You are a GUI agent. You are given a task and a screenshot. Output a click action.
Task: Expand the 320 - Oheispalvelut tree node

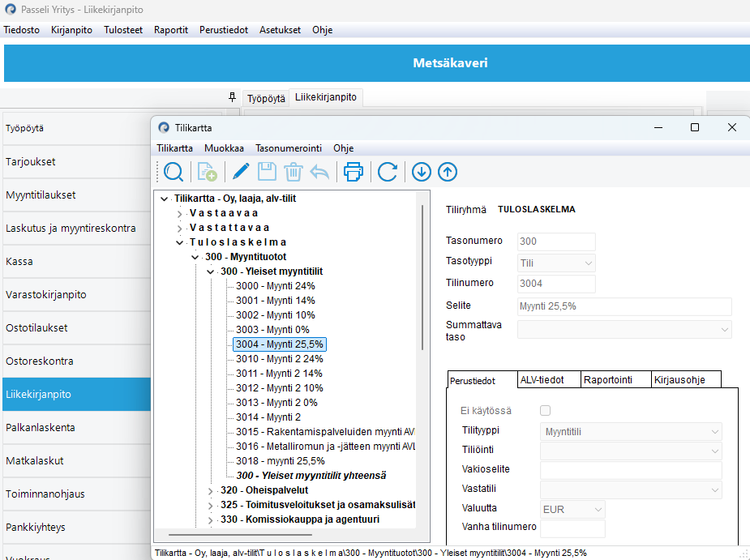pos(211,490)
